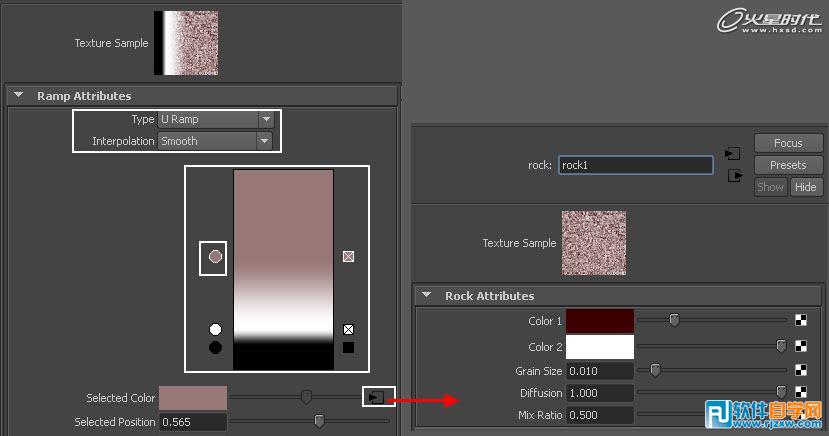This screenshot has width=829, height=436.
Task: Click the Mix Ratio value field
Action: (x=600, y=415)
